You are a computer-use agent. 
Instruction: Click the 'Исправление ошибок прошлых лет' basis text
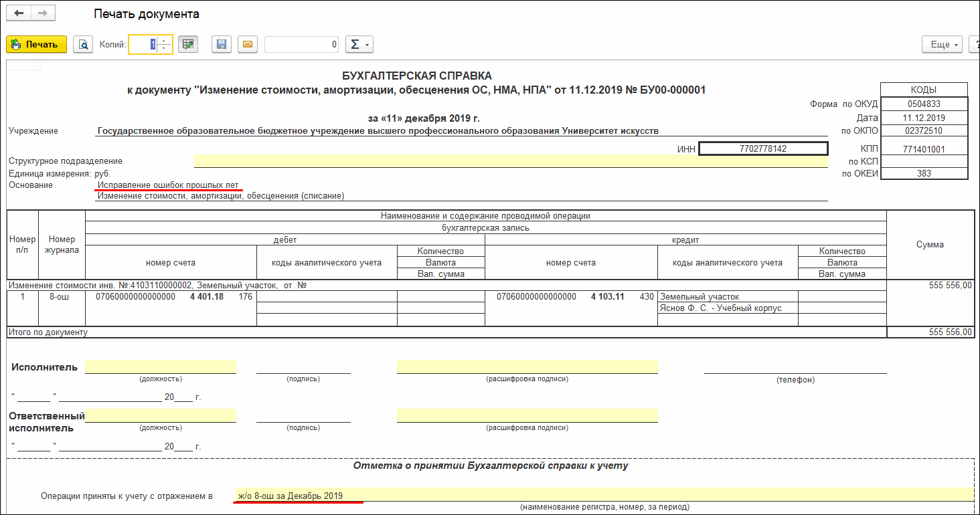click(168, 185)
